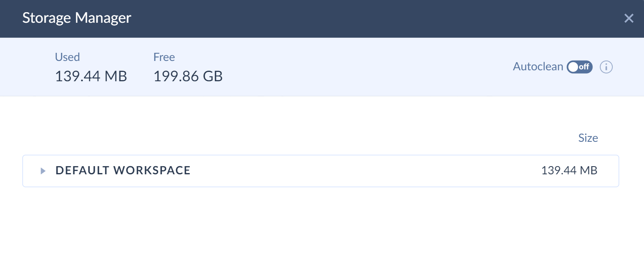
Task: Click the word WORKSPACE in the list row
Action: [152, 170]
